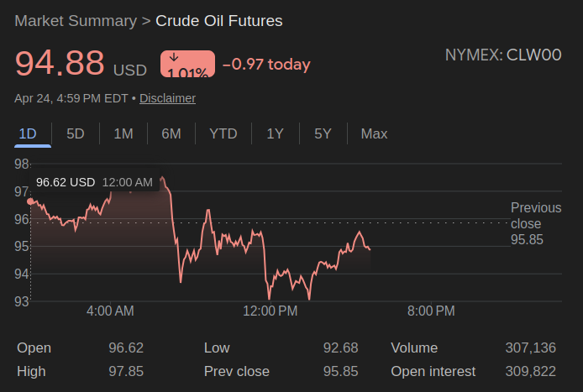
Task: Click the Previous close 95.85 label
Action: tap(535, 223)
